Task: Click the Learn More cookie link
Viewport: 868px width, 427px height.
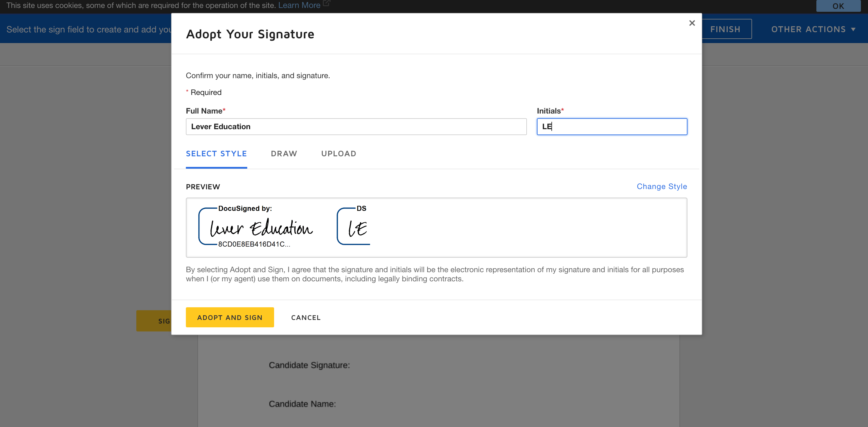Action: tap(299, 5)
